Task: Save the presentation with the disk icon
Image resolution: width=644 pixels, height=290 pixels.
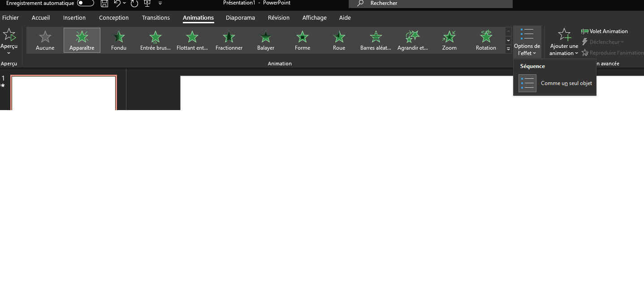Action: tap(104, 4)
